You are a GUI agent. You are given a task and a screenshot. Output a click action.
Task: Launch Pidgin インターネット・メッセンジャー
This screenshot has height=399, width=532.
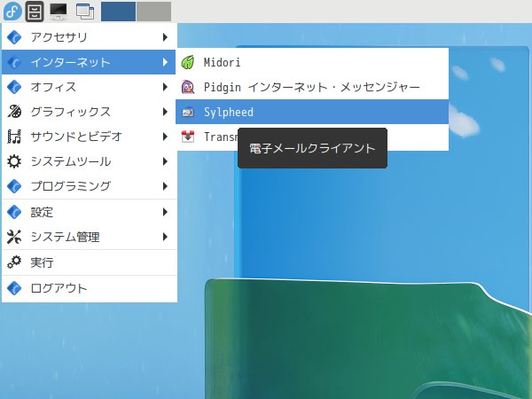[x=312, y=87]
